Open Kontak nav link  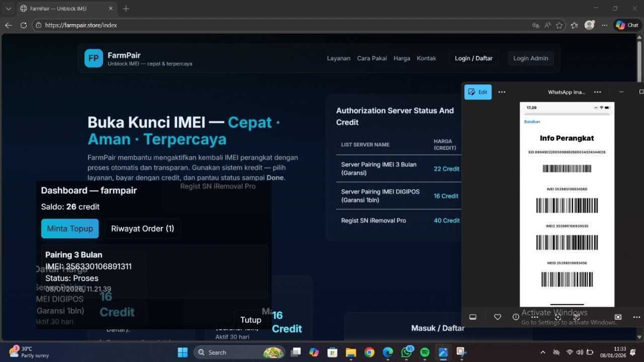coord(427,58)
